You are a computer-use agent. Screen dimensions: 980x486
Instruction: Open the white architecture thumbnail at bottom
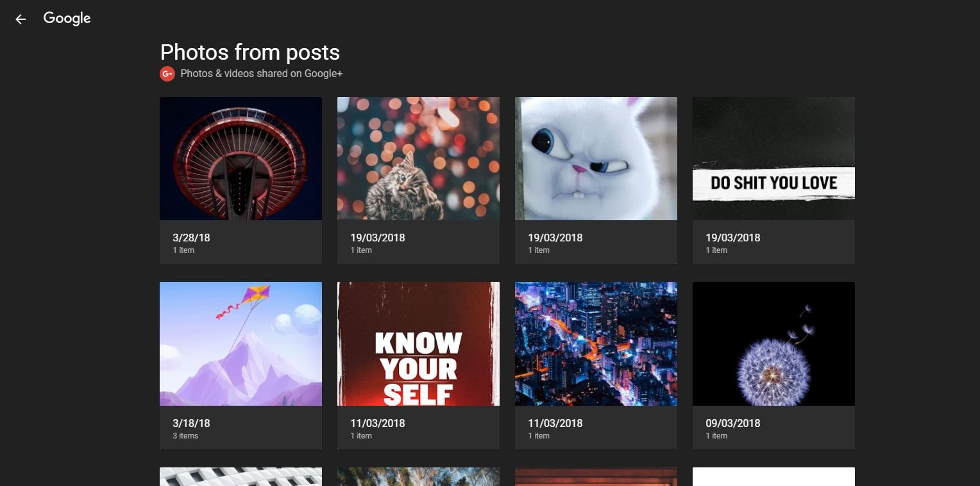(241, 476)
